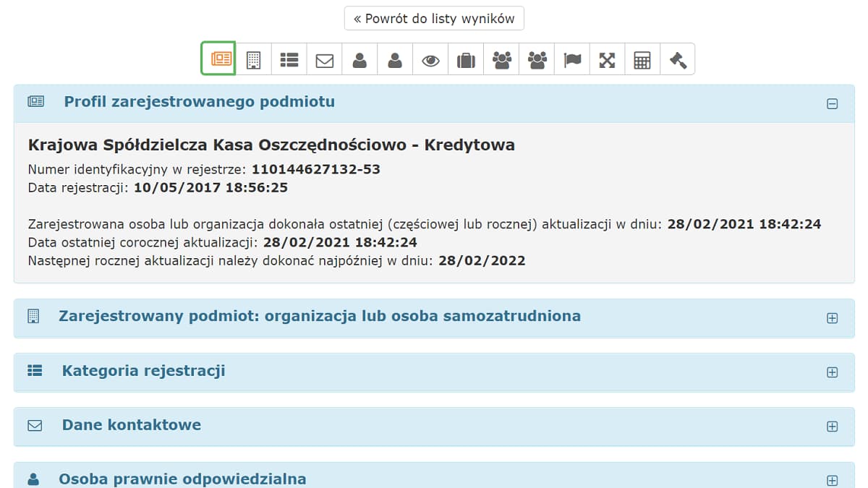Click the « Powrót do listy wyników button
The width and height of the screenshot is (868, 488).
[434, 19]
